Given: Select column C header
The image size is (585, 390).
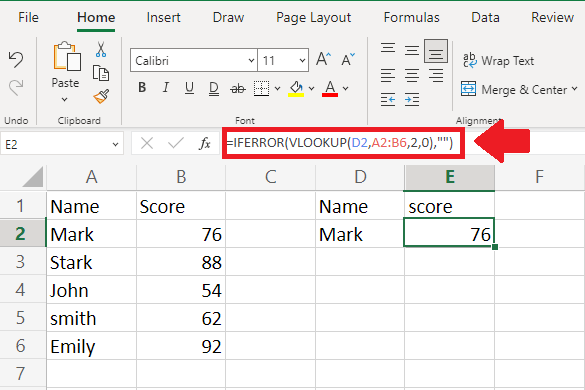Looking at the screenshot, I should [270, 177].
